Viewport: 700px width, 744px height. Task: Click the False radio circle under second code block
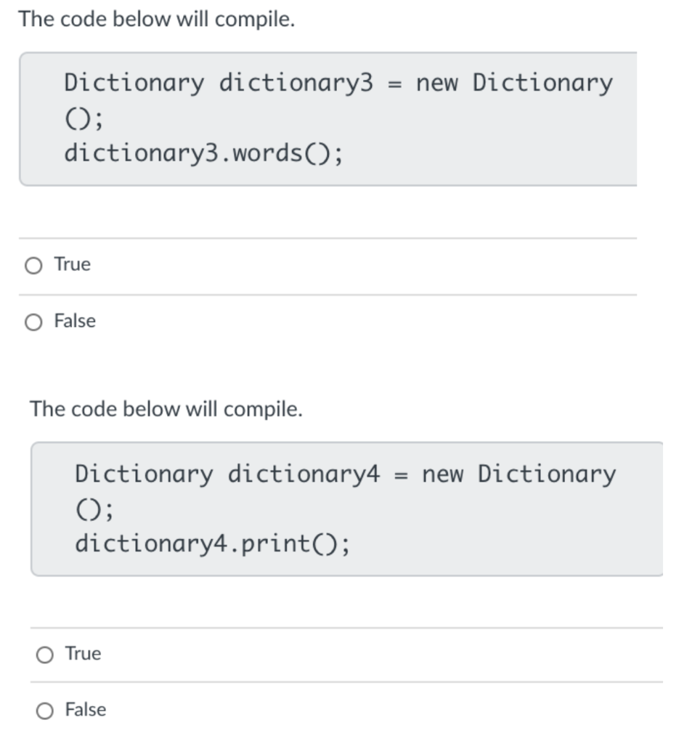[44, 711]
